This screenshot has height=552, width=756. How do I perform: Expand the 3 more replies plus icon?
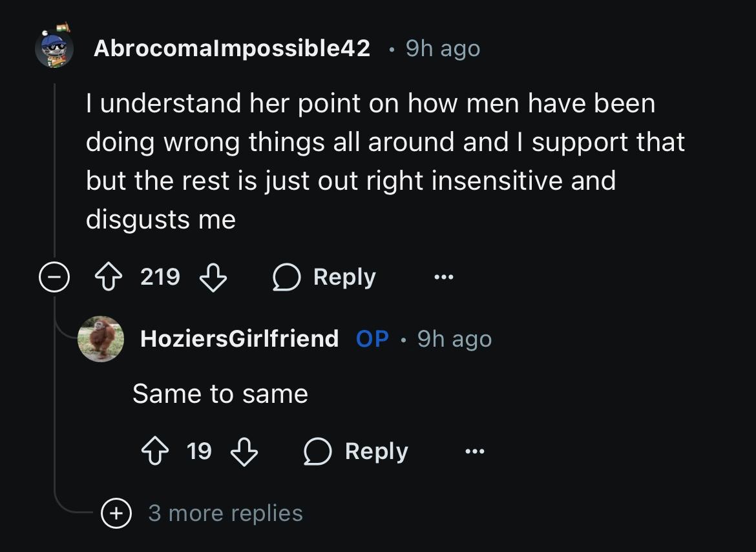point(116,513)
